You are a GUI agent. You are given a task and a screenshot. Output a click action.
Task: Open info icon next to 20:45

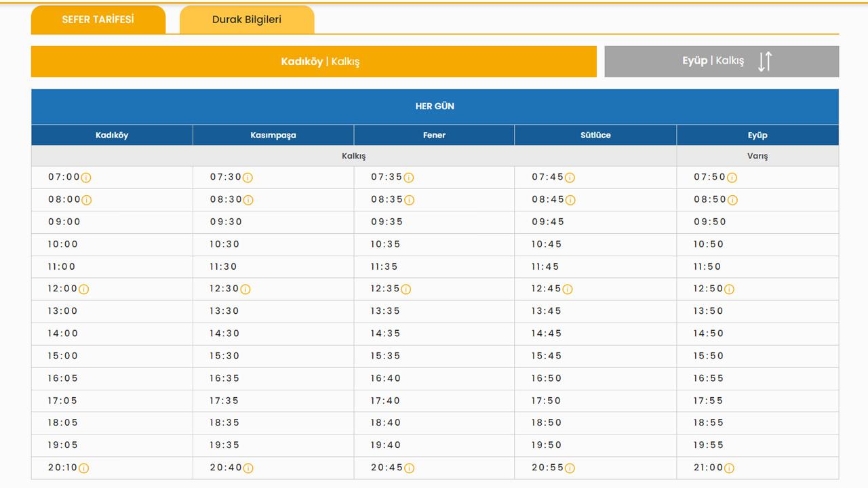click(410, 468)
